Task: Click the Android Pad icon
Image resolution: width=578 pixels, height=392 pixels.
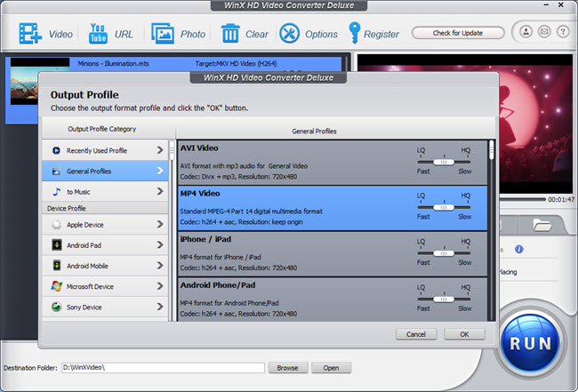Action: (x=56, y=245)
